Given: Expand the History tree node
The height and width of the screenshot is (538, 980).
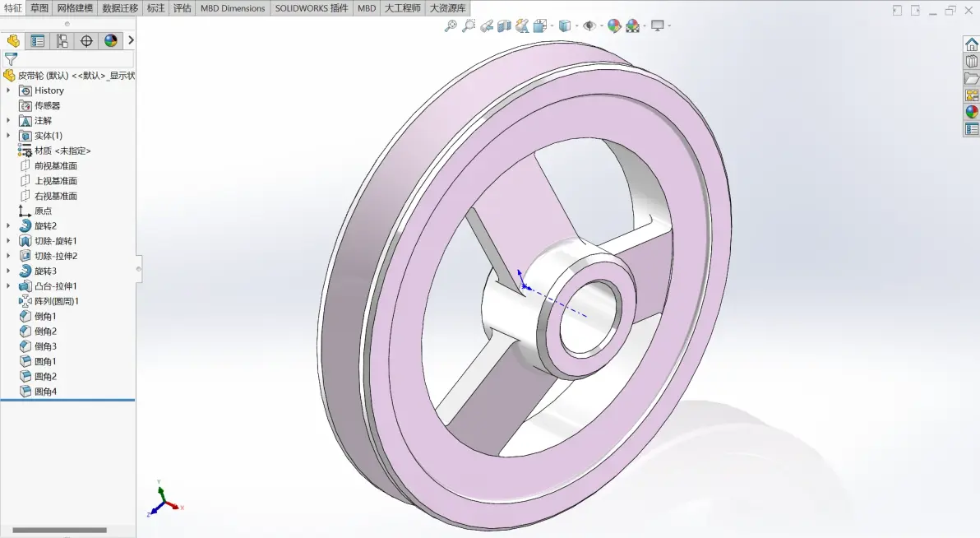Looking at the screenshot, I should [x=8, y=90].
